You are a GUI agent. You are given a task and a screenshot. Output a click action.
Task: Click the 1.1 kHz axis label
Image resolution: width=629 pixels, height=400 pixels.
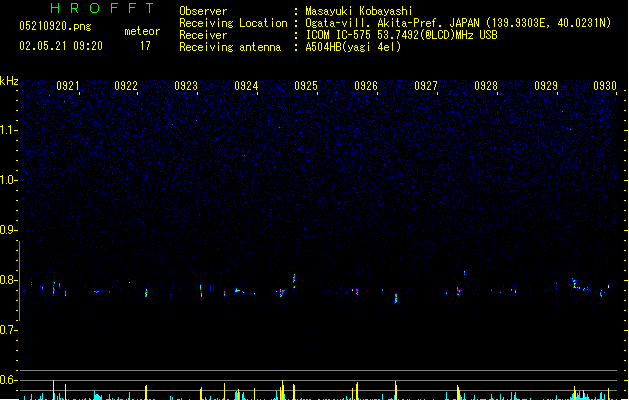point(8,130)
